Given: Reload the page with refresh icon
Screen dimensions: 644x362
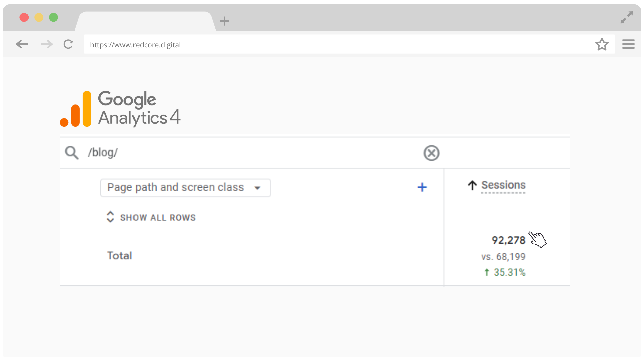Looking at the screenshot, I should coord(68,44).
